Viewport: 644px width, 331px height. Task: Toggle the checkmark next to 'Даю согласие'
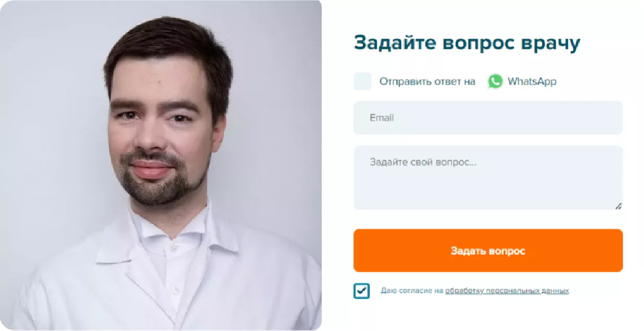point(362,291)
